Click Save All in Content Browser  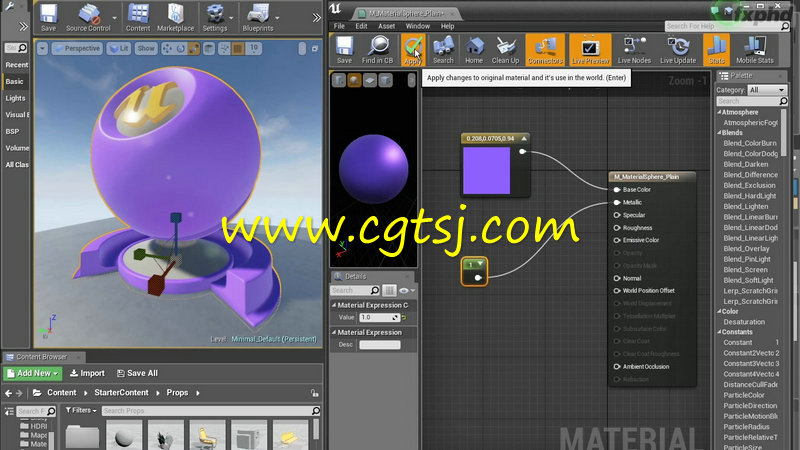pos(137,373)
